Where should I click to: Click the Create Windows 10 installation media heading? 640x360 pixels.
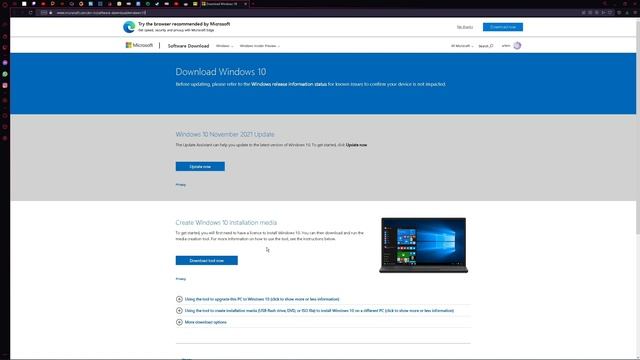(x=226, y=222)
